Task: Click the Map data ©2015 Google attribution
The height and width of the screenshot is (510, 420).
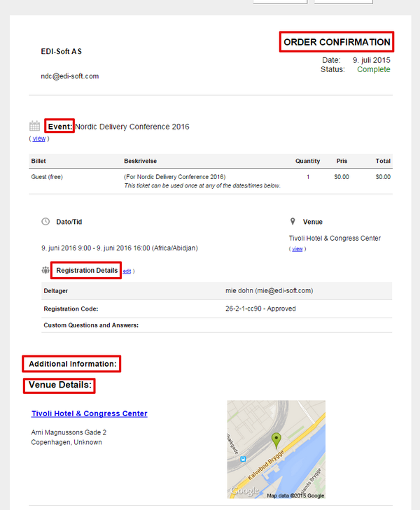Action: [x=295, y=495]
